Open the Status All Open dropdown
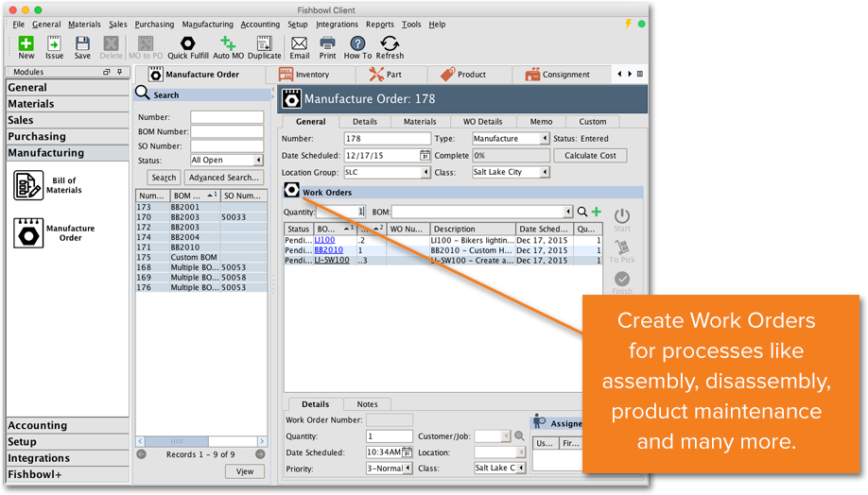Screen dimensions: 868x495 258,161
